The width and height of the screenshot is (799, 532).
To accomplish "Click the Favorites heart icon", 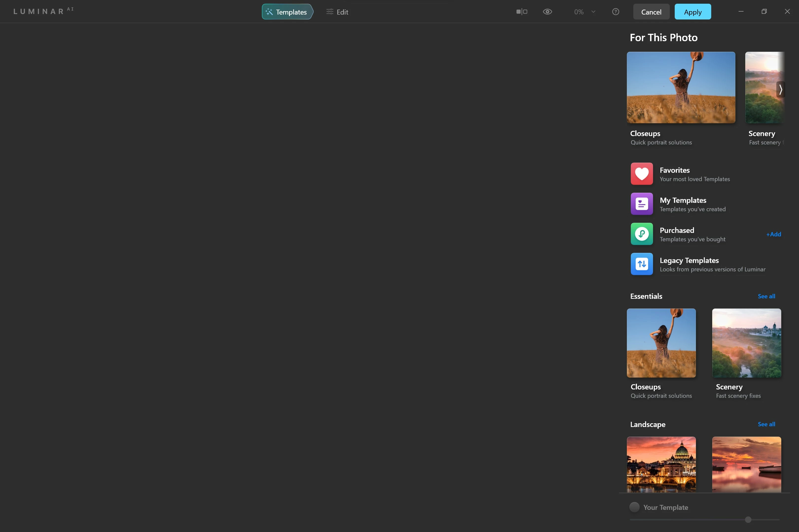I will click(641, 174).
